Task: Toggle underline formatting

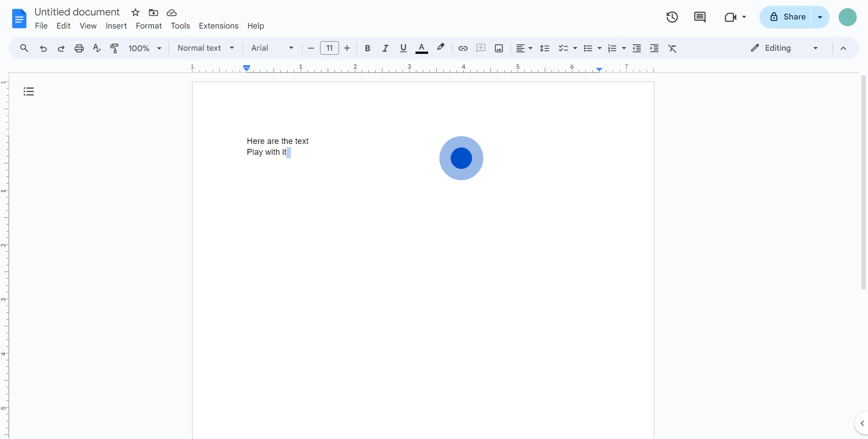Action: (403, 48)
